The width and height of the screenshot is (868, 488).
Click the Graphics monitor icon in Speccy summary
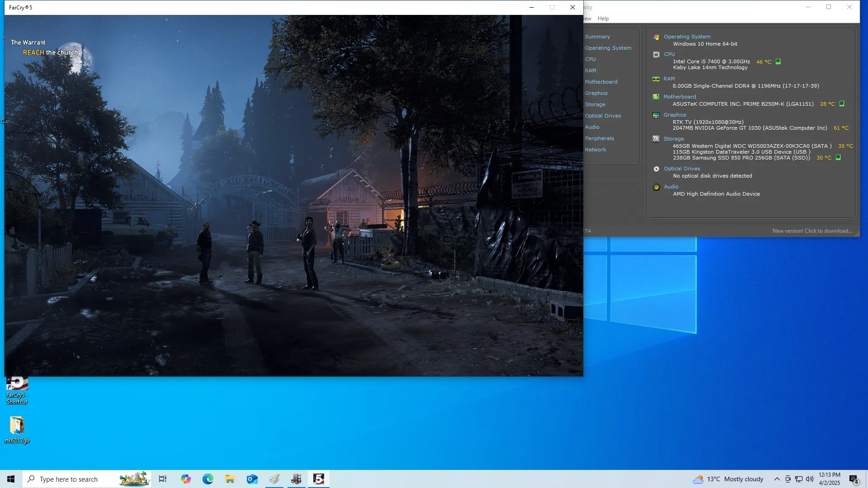pos(656,115)
